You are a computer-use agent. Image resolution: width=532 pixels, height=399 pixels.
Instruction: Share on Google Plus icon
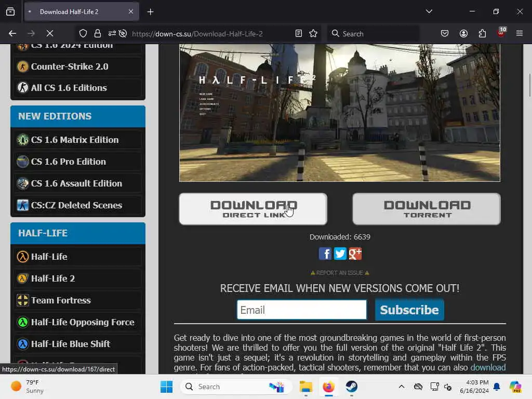[x=355, y=254]
